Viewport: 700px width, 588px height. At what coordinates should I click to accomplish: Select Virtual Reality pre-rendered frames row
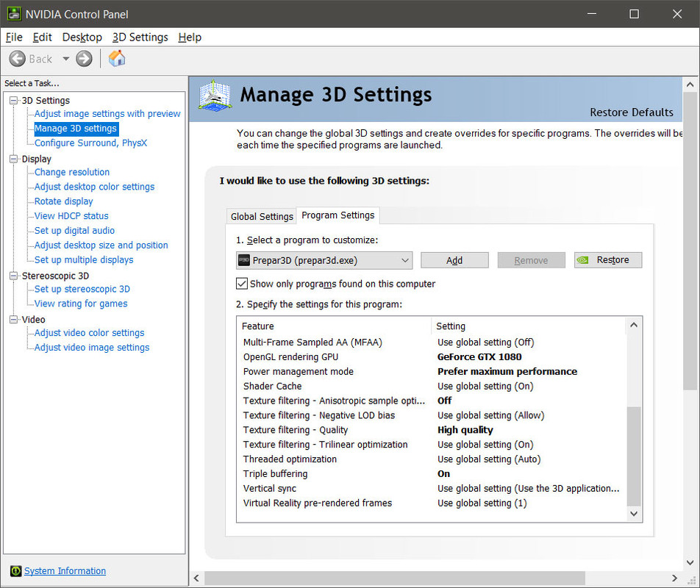pyautogui.click(x=431, y=503)
